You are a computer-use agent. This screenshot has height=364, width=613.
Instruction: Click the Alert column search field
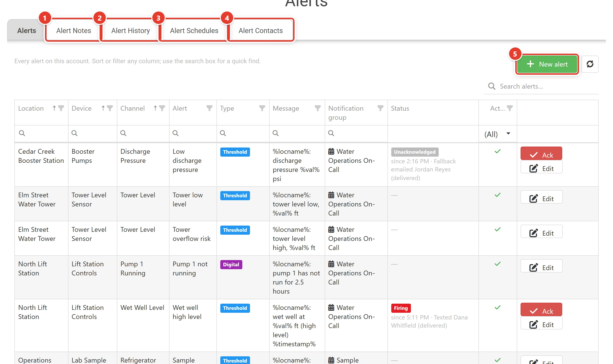click(x=193, y=134)
